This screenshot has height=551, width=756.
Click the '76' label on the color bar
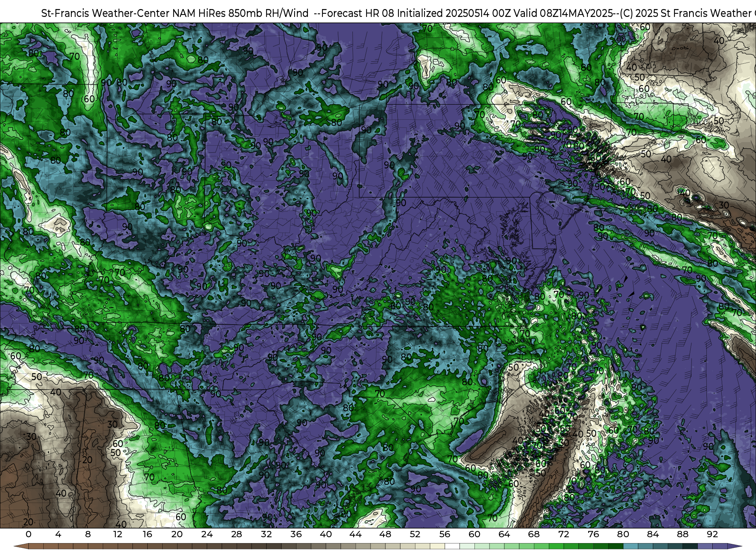pyautogui.click(x=593, y=534)
